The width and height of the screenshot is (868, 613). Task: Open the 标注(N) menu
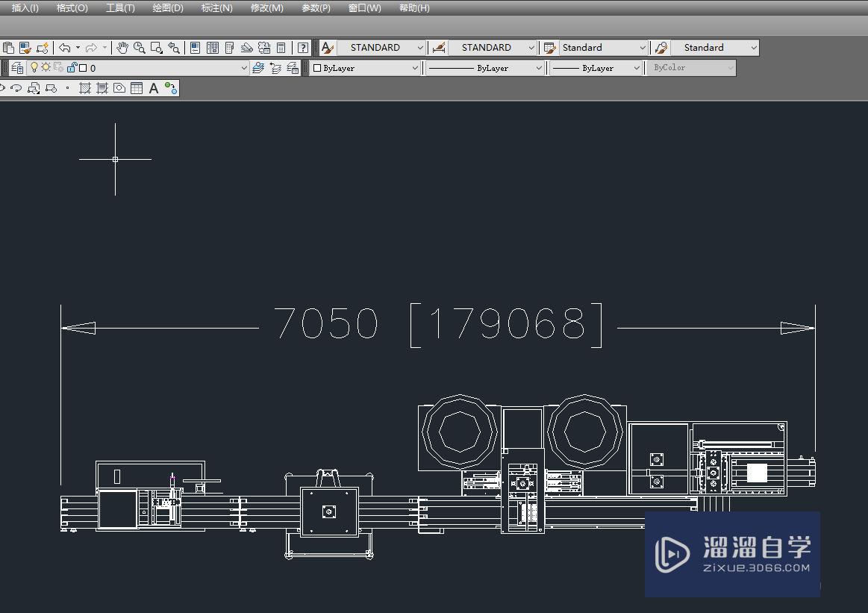(216, 8)
